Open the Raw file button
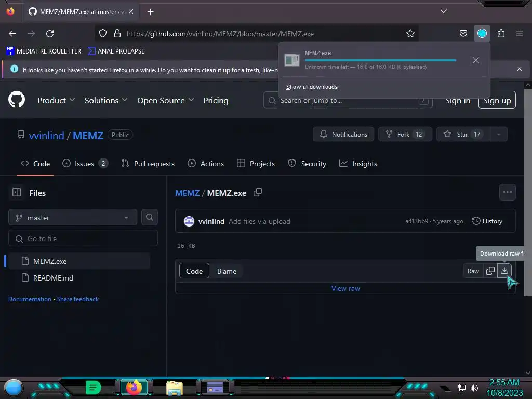The width and height of the screenshot is (532, 399). click(473, 271)
